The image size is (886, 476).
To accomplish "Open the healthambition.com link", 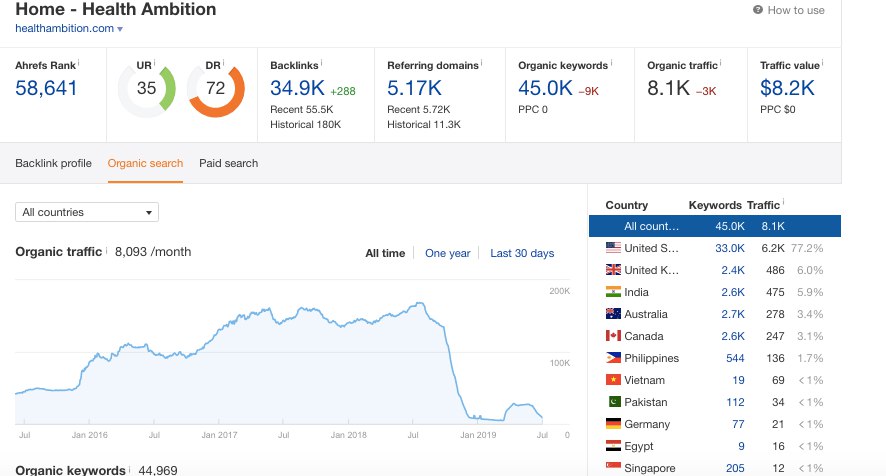I will click(x=64, y=28).
